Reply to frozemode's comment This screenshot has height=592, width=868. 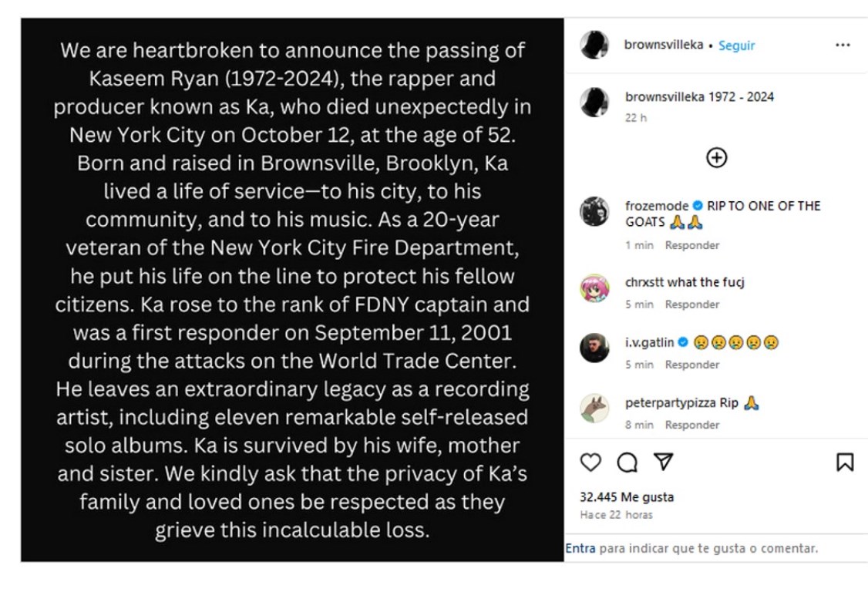(692, 245)
